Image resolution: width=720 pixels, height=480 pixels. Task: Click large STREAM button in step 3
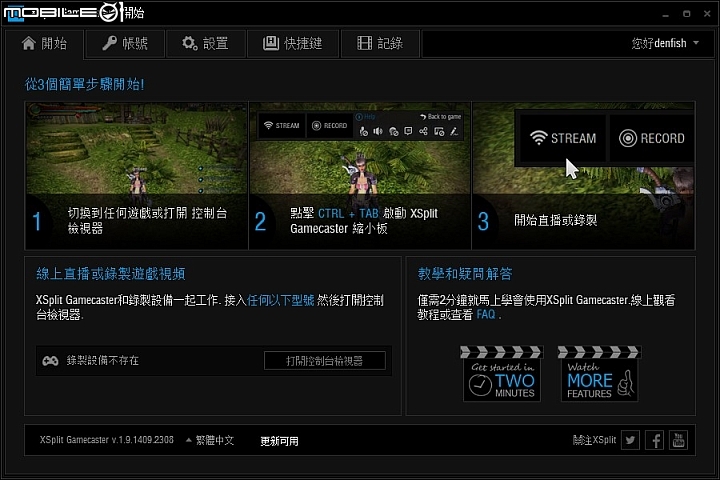[562, 138]
